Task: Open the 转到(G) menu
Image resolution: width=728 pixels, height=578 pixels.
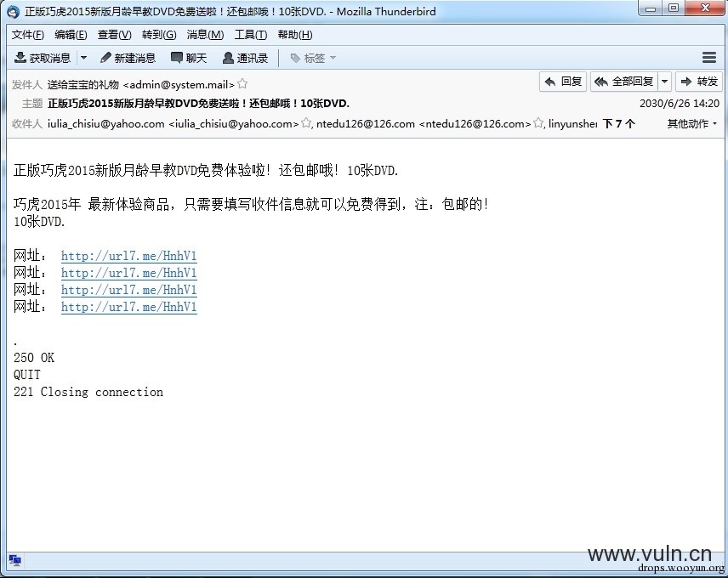Action: [x=159, y=35]
